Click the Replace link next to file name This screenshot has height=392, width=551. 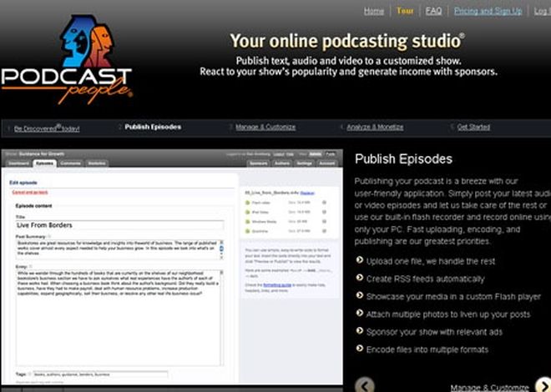pos(307,193)
